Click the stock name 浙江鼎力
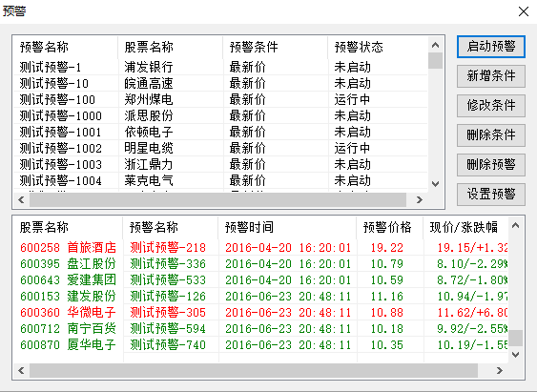Viewport: 537px width, 392px height. [x=149, y=165]
